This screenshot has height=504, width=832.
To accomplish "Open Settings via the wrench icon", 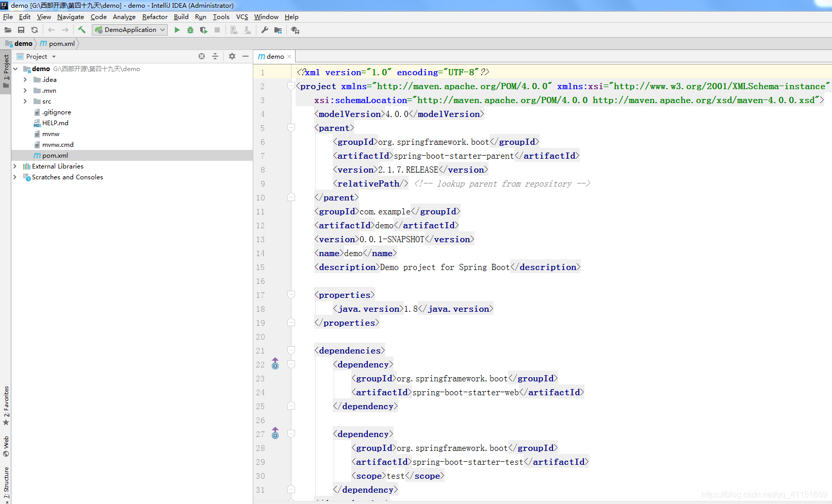I will pyautogui.click(x=265, y=30).
